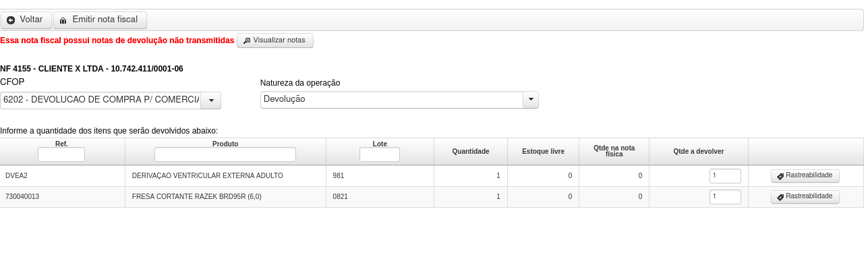Click the Emitir nota fiscal icon
This screenshot has height=257, width=868.
(x=63, y=20)
